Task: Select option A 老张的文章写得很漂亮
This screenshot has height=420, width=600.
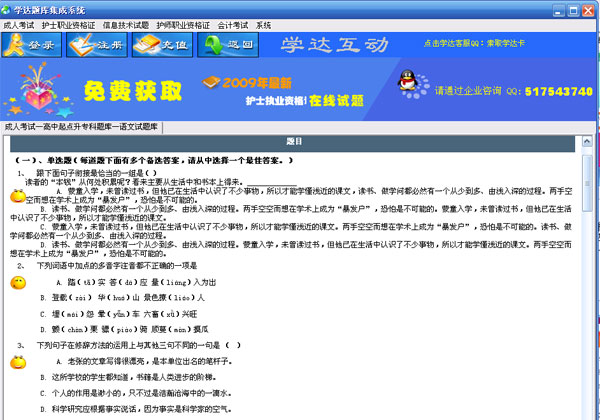Action: tap(144, 361)
